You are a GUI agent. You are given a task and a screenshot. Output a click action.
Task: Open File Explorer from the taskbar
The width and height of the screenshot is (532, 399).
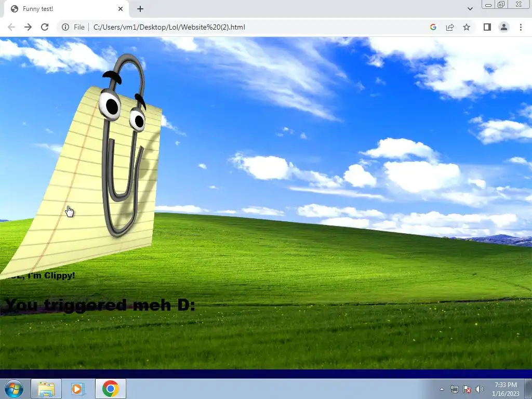pos(46,389)
